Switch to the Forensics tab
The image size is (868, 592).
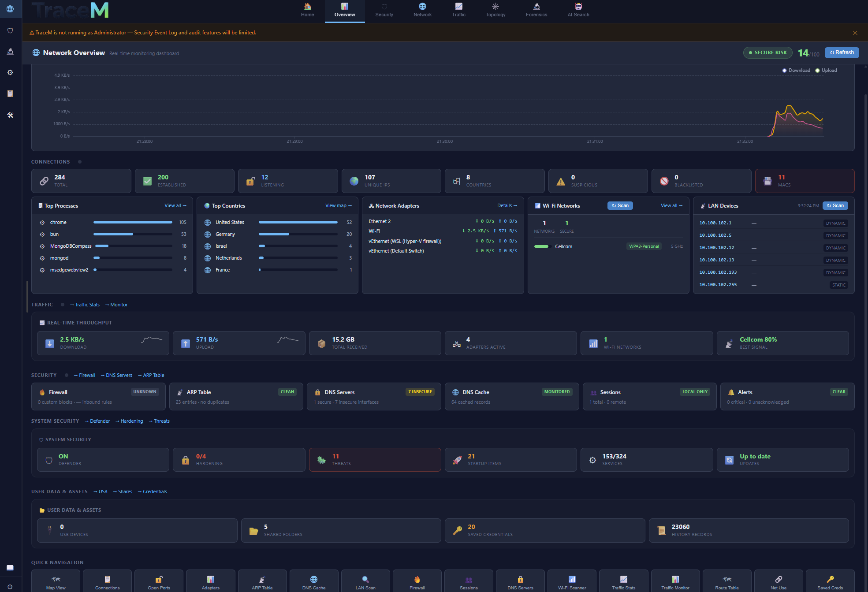click(536, 11)
